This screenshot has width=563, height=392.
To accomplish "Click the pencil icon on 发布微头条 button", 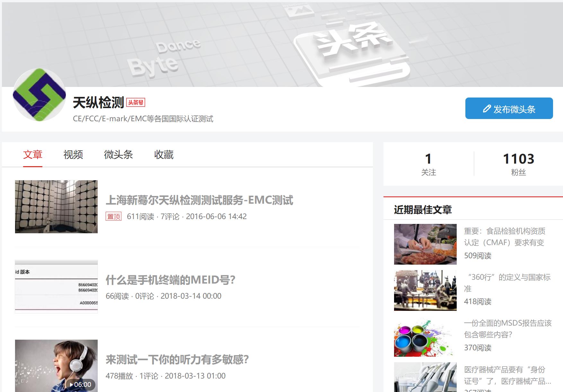I will point(487,109).
